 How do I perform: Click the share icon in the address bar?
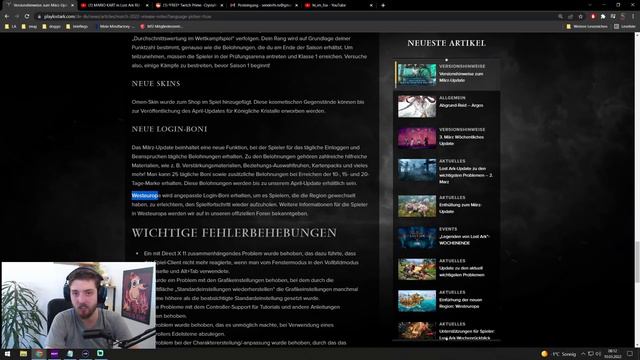click(x=570, y=17)
